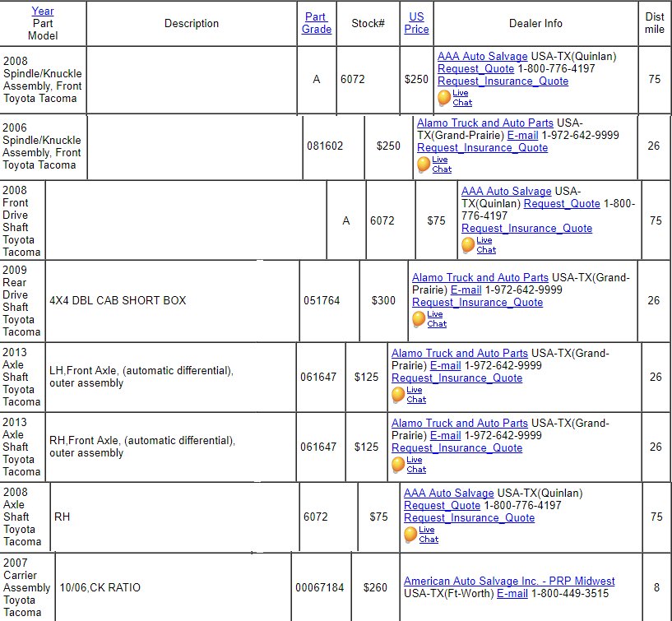Screen dimensions: 672x621
Task: Open Alamo Truck and Auto Parts for the RH Front Axle shaft
Action: coord(460,424)
